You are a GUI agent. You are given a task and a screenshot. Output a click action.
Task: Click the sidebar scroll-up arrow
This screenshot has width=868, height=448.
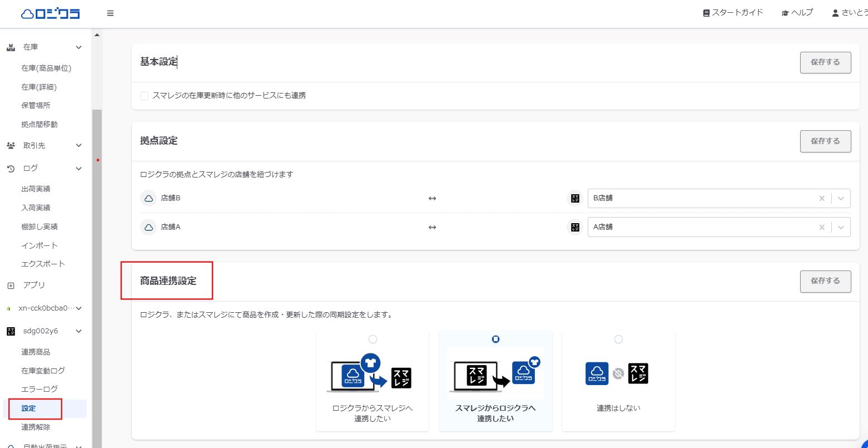click(x=97, y=36)
